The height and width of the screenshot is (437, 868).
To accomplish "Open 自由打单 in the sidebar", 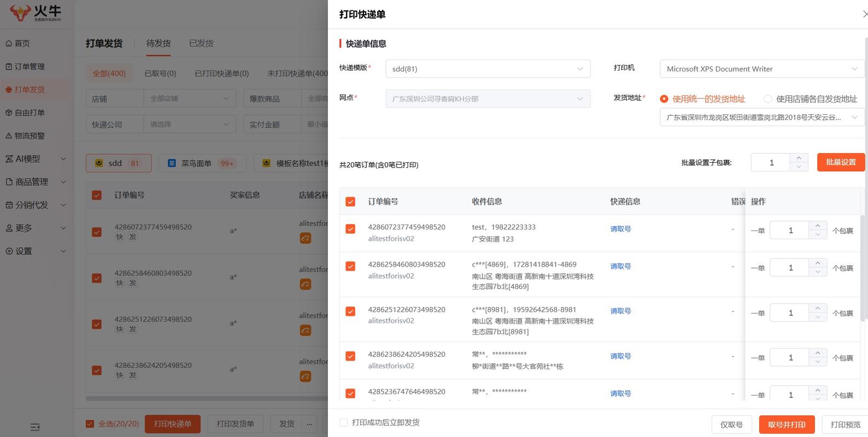I will click(25, 113).
